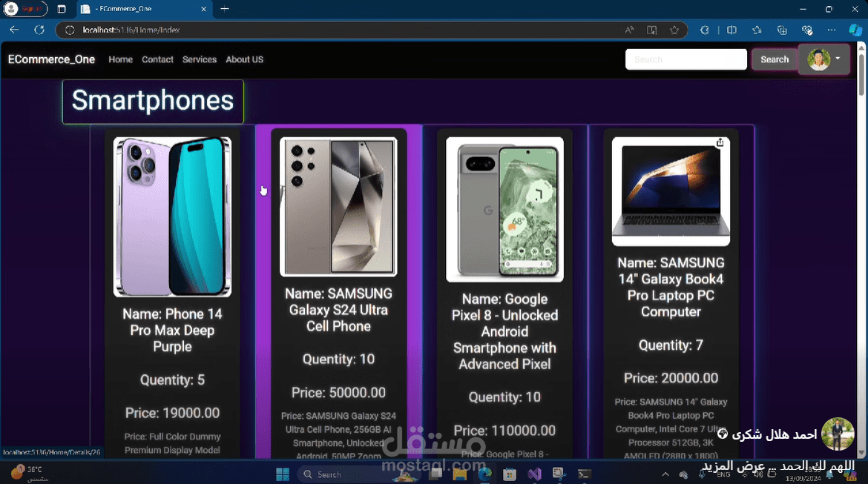Open the Google Pixel 8 product image
Image resolution: width=868 pixels, height=484 pixels.
coord(504,209)
